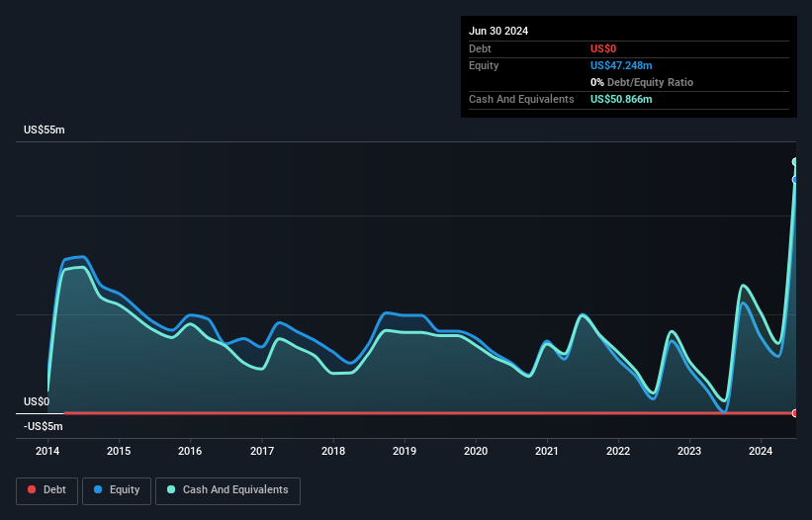Click the 2022 x-axis label
This screenshot has width=812, height=520.
tap(618, 451)
